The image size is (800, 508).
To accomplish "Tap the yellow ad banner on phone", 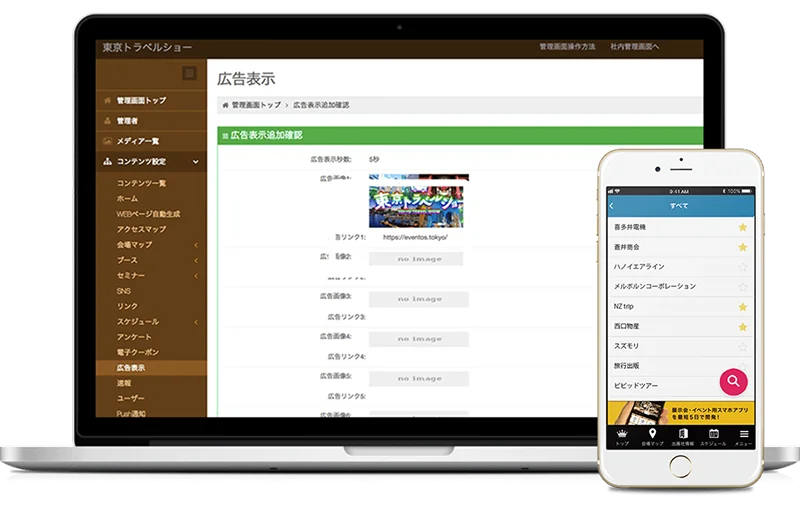I will pyautogui.click(x=680, y=411).
